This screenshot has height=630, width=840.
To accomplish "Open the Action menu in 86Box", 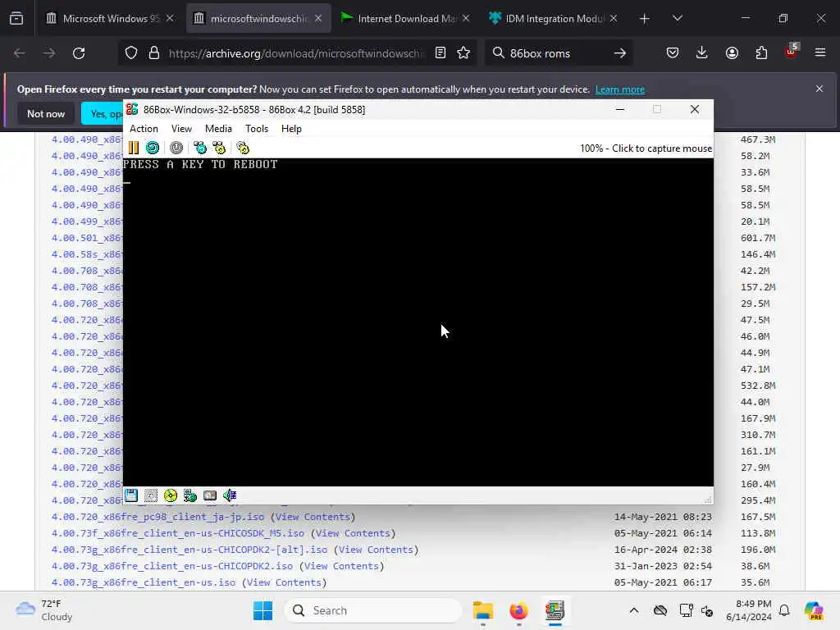I will click(x=144, y=129).
